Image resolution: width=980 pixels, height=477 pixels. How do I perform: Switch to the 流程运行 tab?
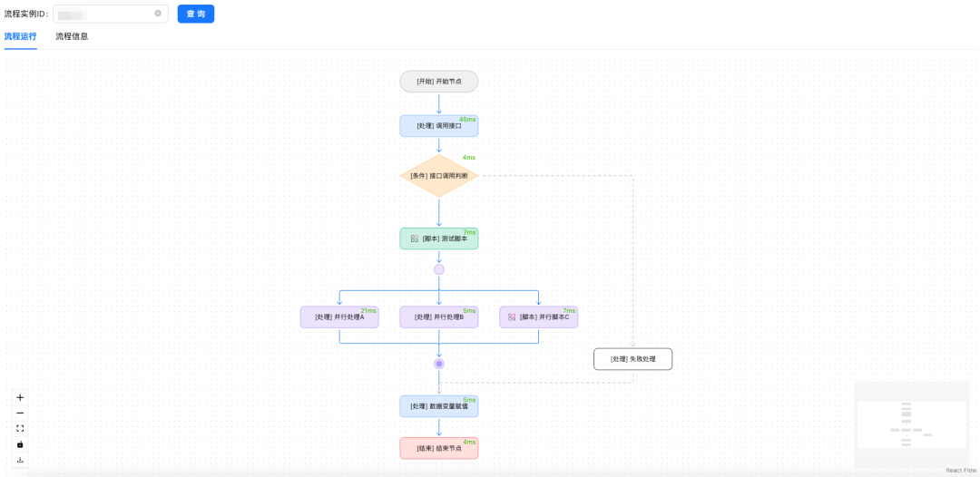21,37
